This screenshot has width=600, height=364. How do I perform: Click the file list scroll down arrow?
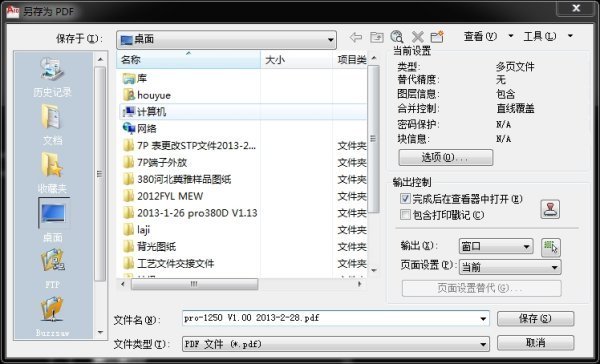pyautogui.click(x=373, y=270)
